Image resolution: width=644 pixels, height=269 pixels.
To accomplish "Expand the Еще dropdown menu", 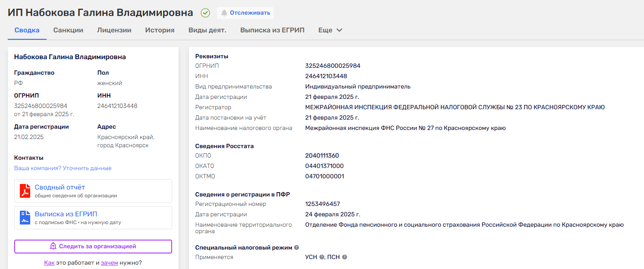I will tap(330, 30).
